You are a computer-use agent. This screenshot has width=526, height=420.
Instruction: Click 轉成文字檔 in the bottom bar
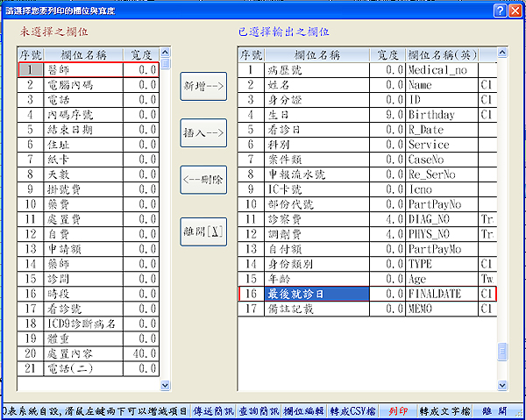444,411
